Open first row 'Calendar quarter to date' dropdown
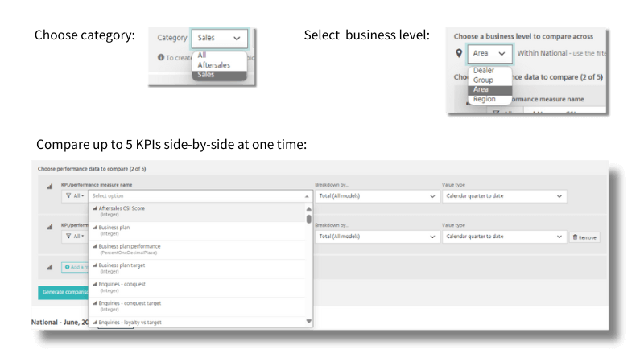644x362 pixels. tap(505, 196)
